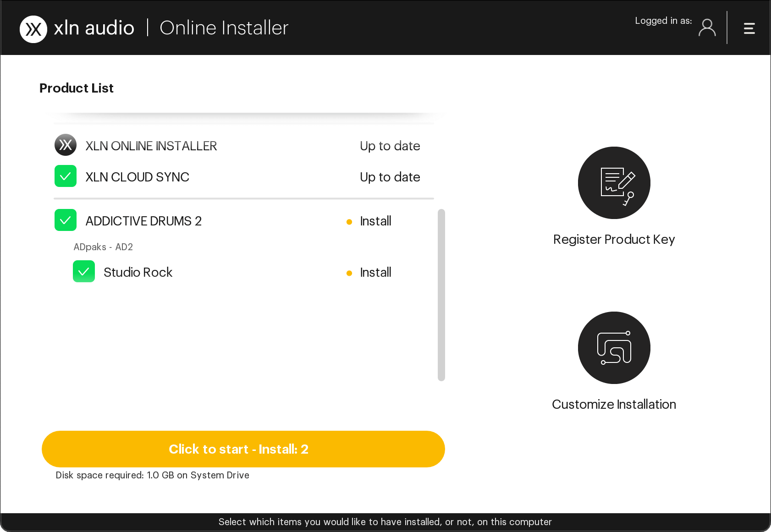Uncheck the Studio Rock checkbox
This screenshot has width=771, height=532.
84,271
